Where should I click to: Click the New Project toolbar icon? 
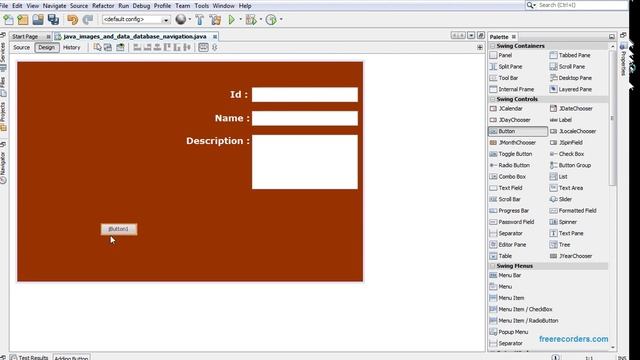23,19
